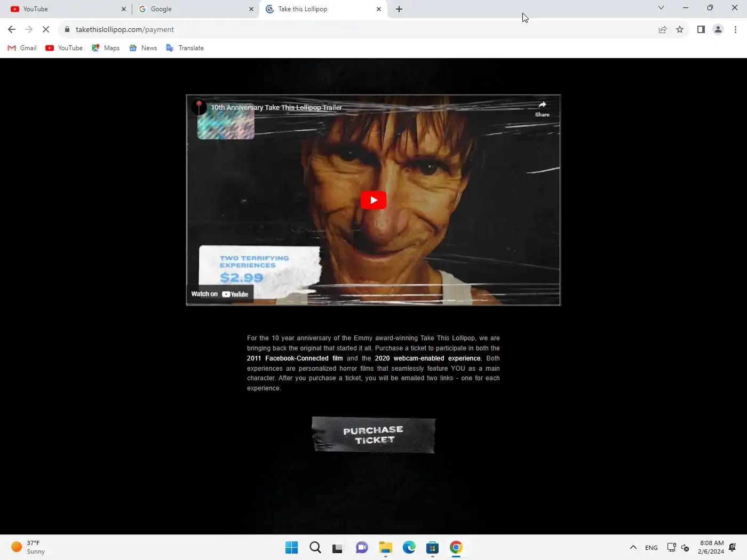This screenshot has width=747, height=560.
Task: Open Chat app on taskbar
Action: pos(362,548)
